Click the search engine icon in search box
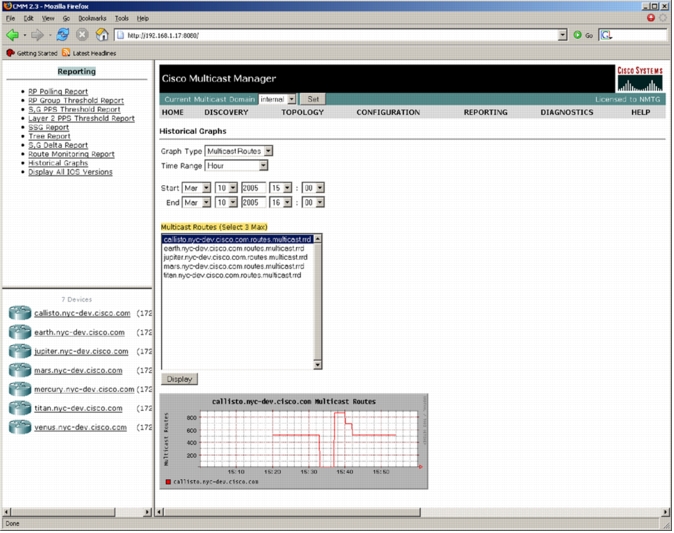Image resolution: width=674 pixels, height=533 pixels. click(606, 35)
